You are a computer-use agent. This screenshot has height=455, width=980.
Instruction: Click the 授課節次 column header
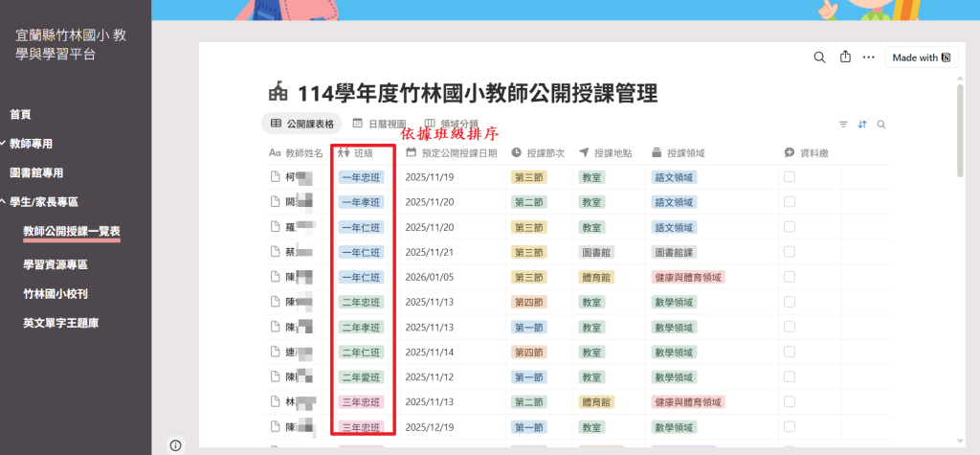(x=538, y=152)
